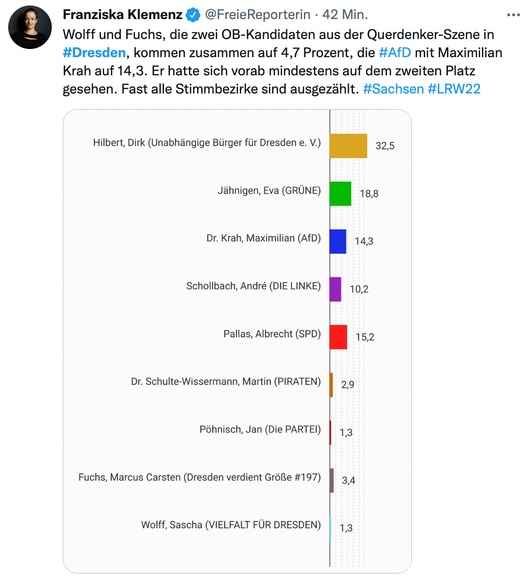Open the Franziska Klemenz display name
Screen dimensions: 526x581
(123, 14)
